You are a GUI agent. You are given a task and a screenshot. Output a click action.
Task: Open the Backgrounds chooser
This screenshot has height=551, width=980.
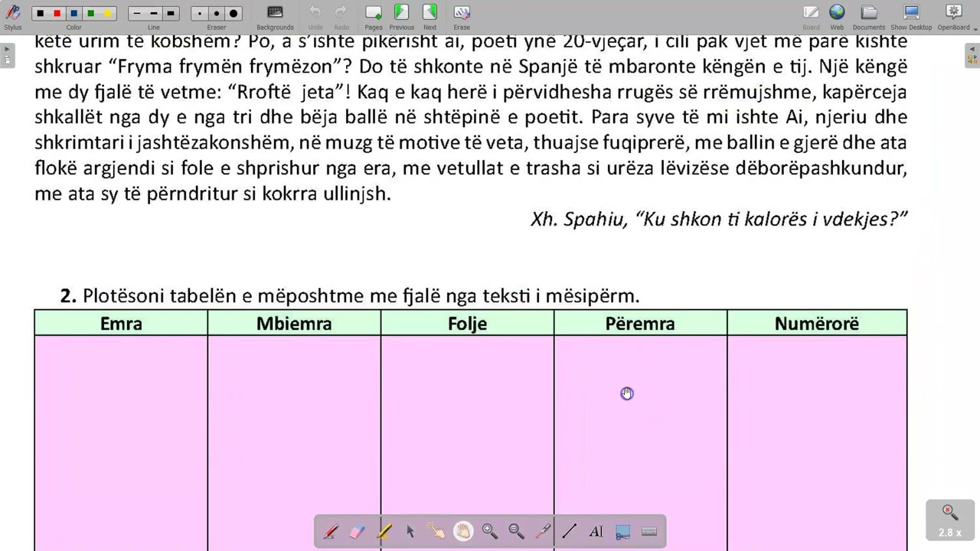coord(275,17)
